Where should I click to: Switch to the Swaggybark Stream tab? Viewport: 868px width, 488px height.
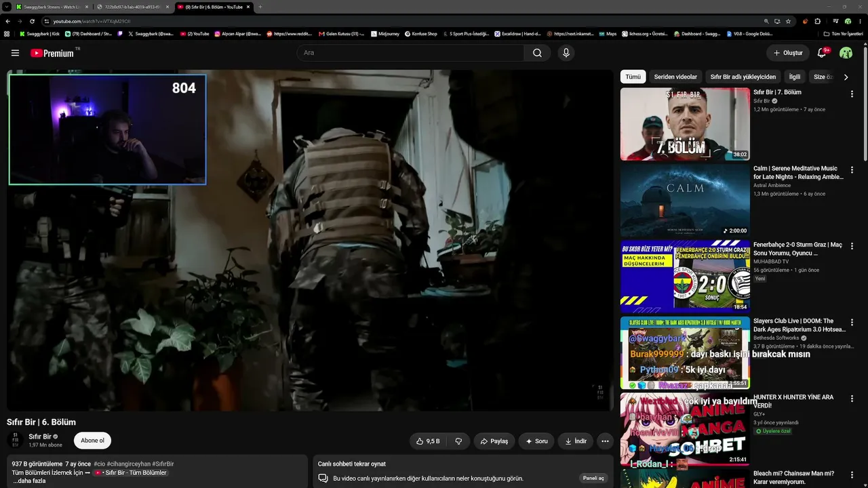pos(52,7)
